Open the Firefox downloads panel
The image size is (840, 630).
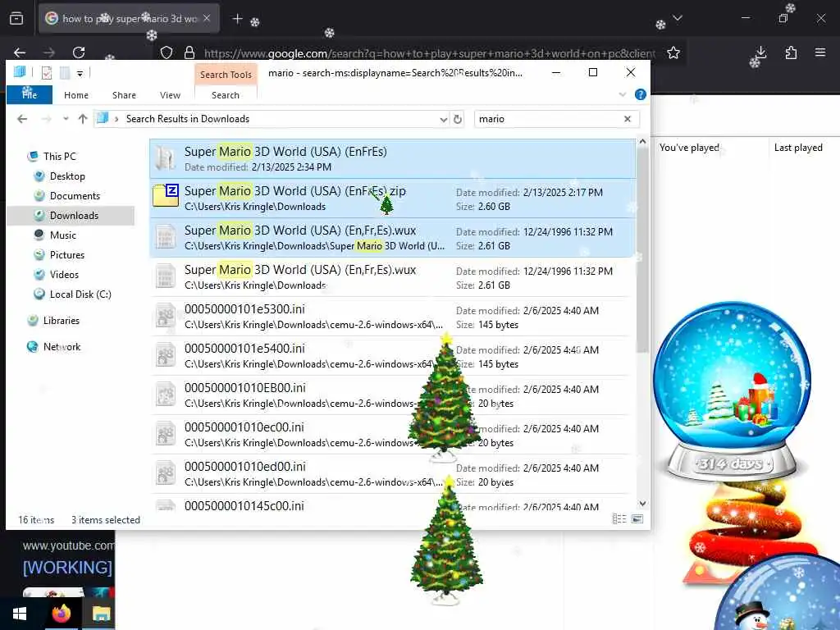tap(760, 52)
